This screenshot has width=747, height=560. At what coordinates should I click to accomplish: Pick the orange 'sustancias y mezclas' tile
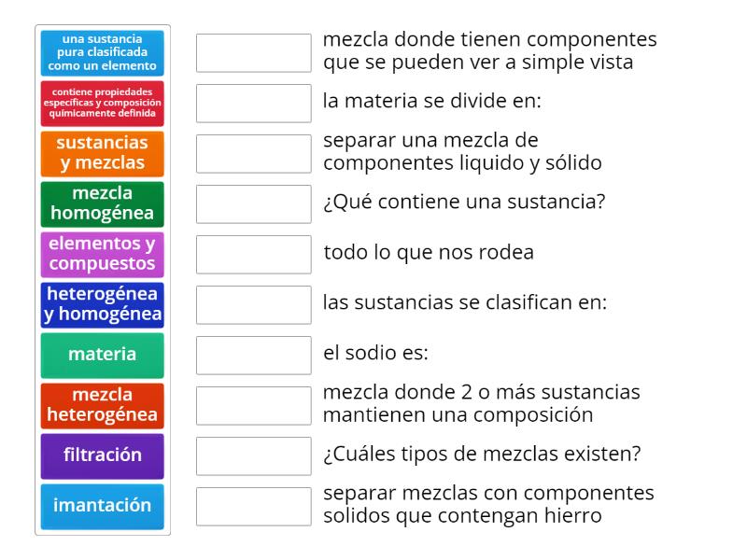[x=103, y=154]
